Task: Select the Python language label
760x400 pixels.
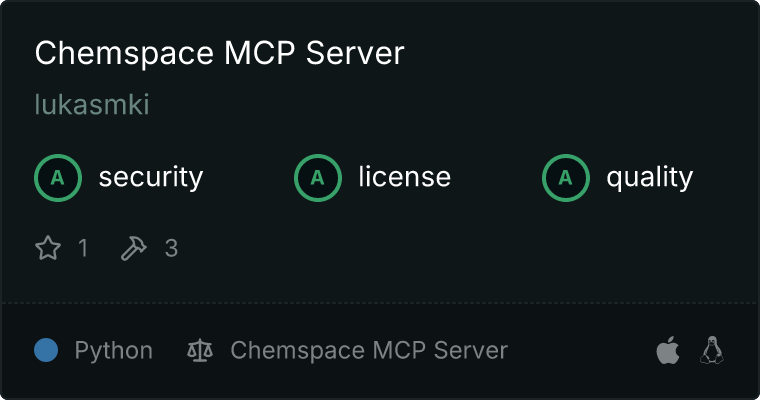Action: 114,350
